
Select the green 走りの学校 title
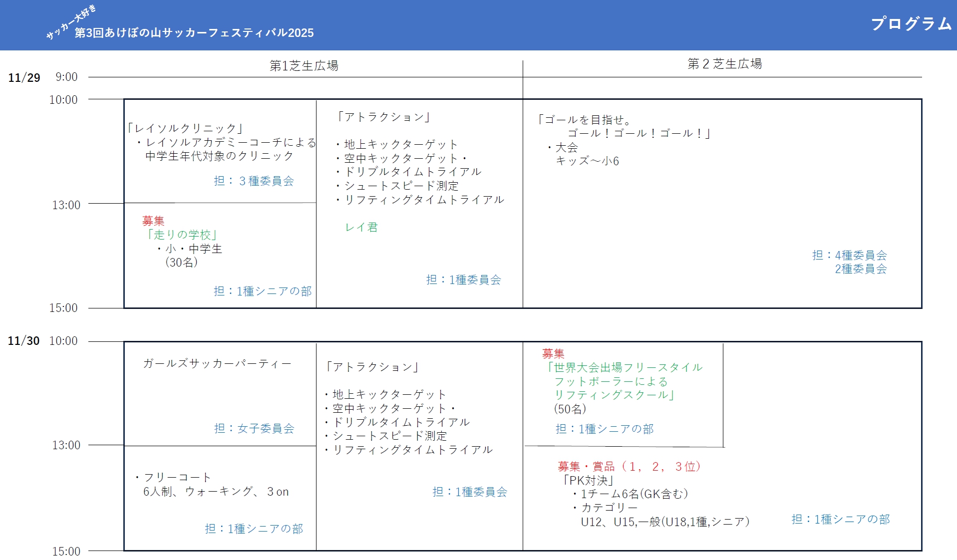point(182,235)
